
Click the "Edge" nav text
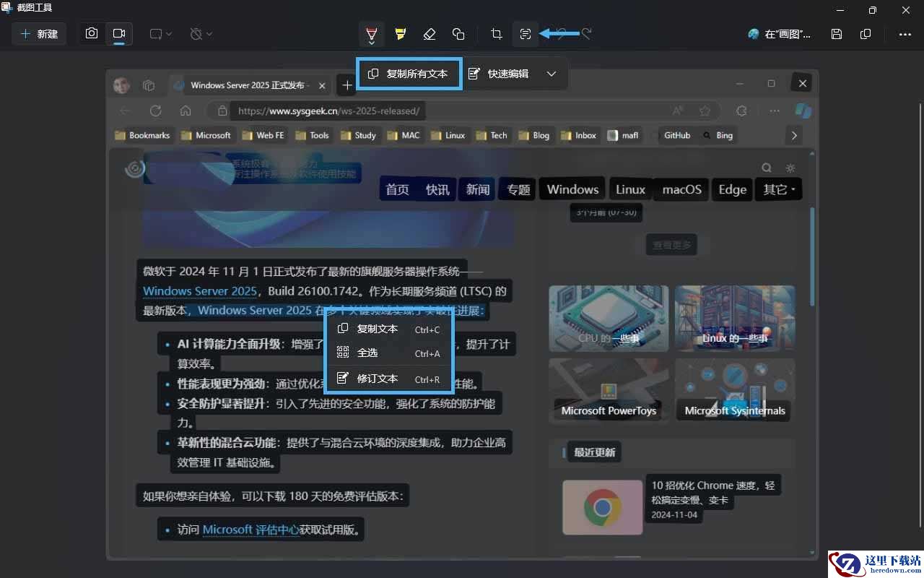(x=732, y=190)
